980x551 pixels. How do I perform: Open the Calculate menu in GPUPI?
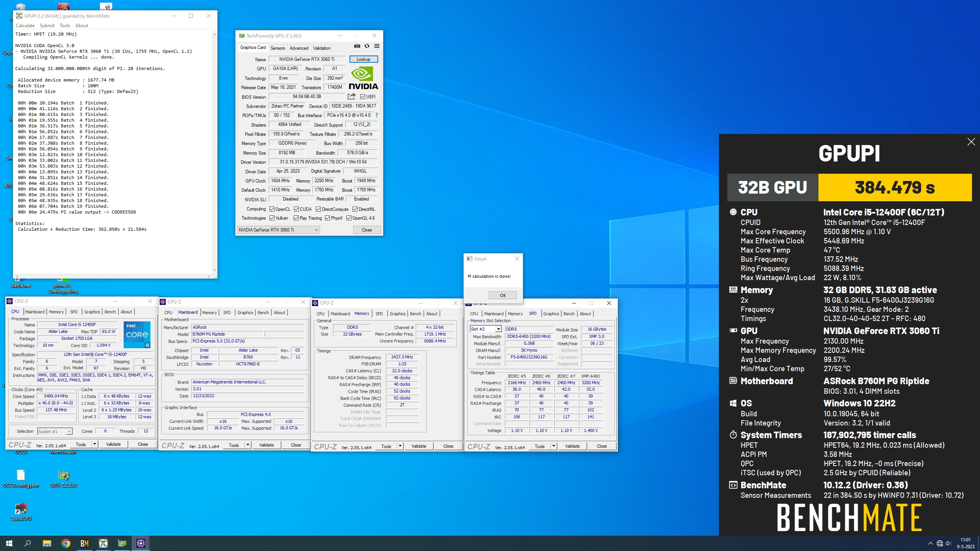25,26
